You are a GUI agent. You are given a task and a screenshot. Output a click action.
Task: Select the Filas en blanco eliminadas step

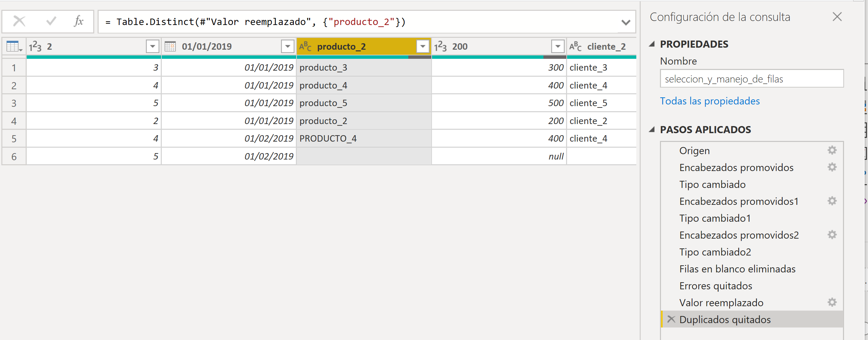(751, 269)
